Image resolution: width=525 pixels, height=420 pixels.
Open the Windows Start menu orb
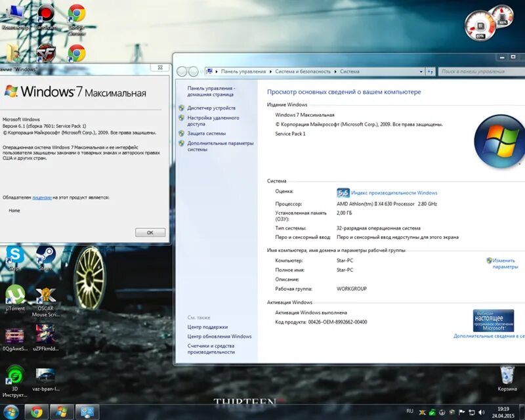11,411
